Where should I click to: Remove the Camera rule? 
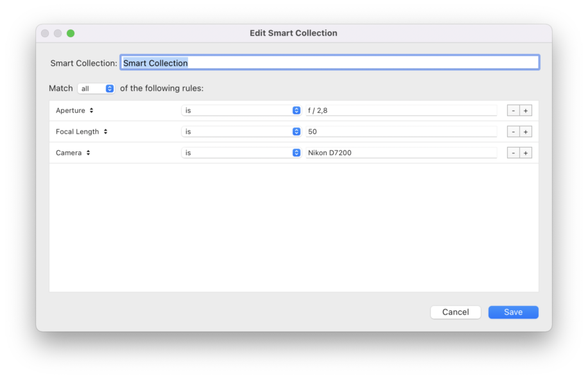pos(513,153)
